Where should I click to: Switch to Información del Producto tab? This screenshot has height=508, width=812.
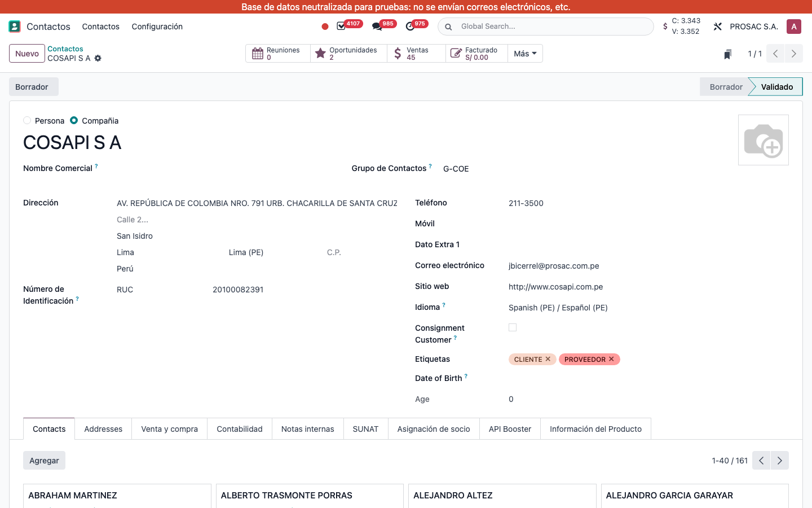(595, 429)
